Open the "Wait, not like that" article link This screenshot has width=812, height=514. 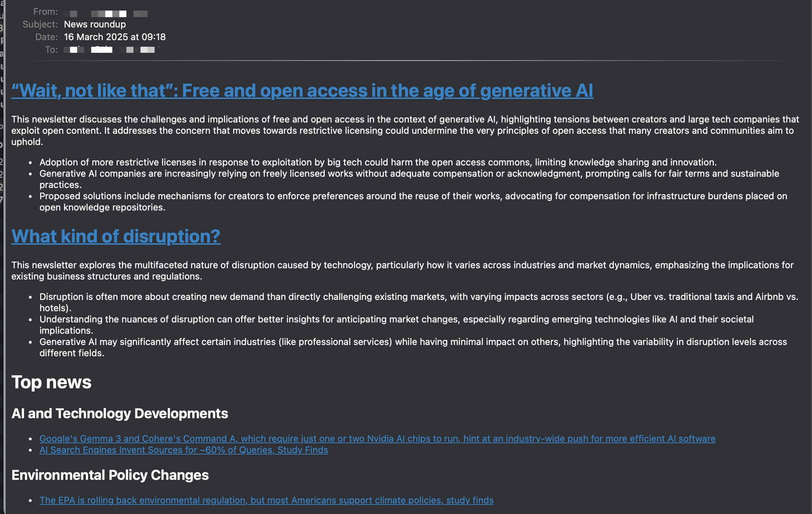302,91
